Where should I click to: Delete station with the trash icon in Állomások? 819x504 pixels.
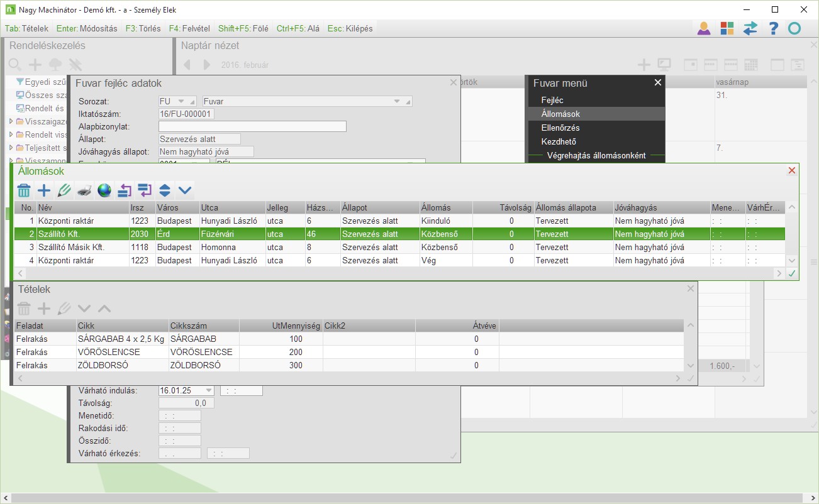coord(24,190)
